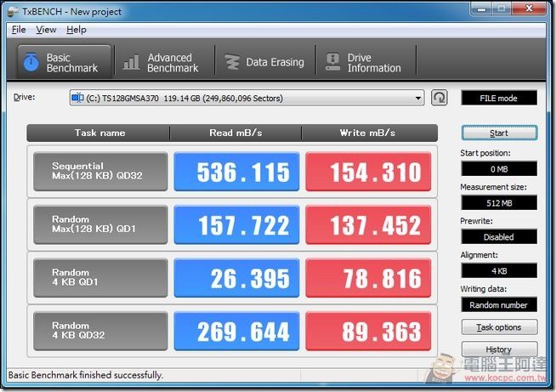This screenshot has width=556, height=392.
Task: Open Task options
Action: click(499, 327)
